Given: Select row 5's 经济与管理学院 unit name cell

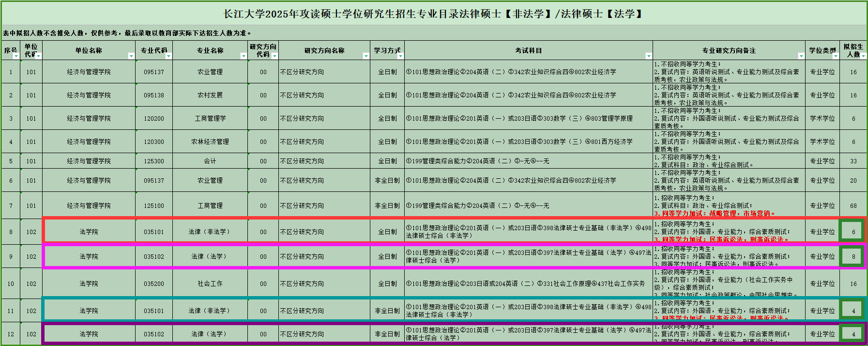Looking at the screenshot, I should [x=89, y=161].
